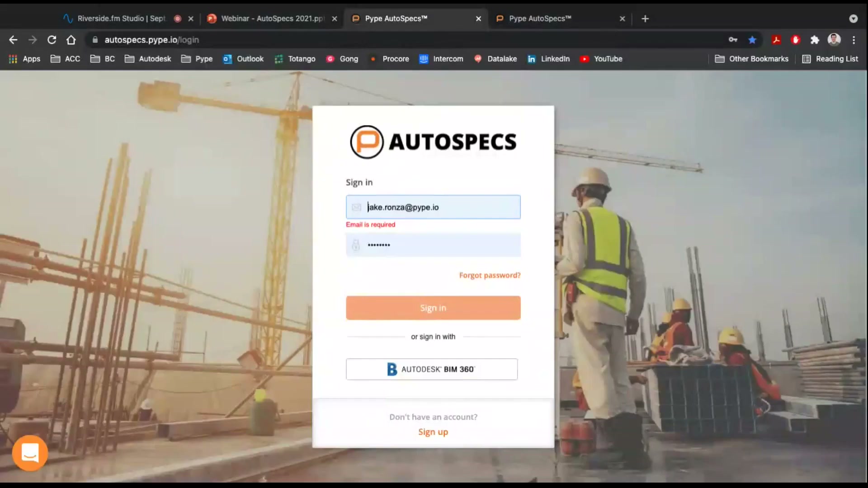Click the orange Sign in button
This screenshot has height=488, width=868.
(x=433, y=308)
